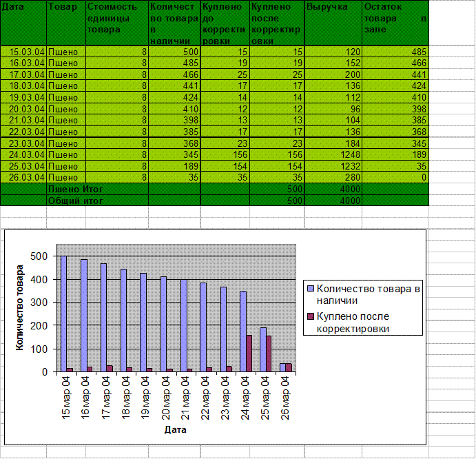This screenshot has width=476, height=459.
Task: Select the "Дата" column header cell
Action: click(23, 23)
